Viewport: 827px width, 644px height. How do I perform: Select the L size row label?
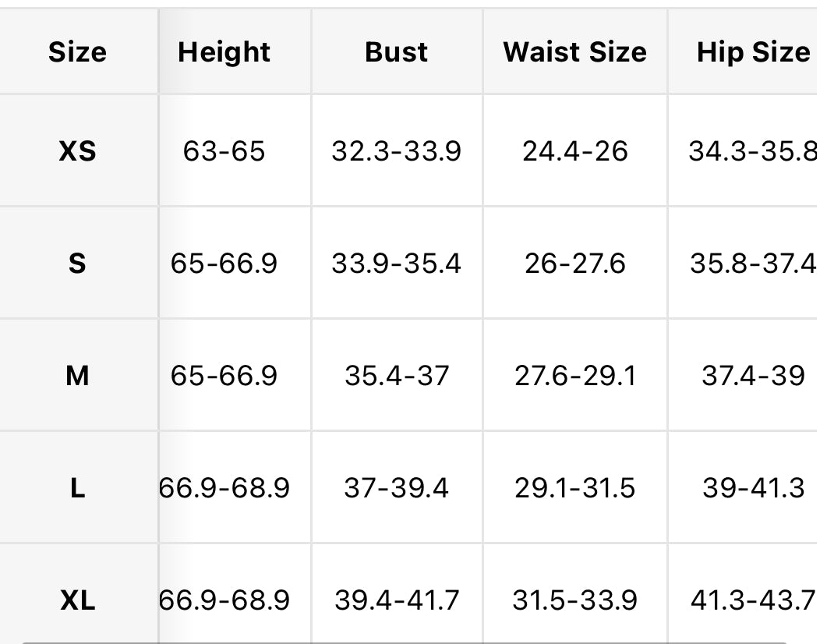pos(77,488)
